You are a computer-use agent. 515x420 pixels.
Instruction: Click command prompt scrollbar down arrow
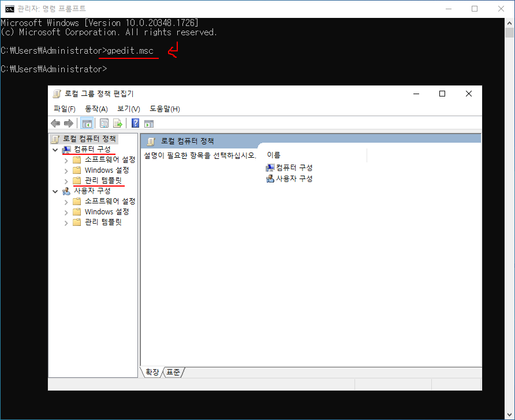coord(509,415)
